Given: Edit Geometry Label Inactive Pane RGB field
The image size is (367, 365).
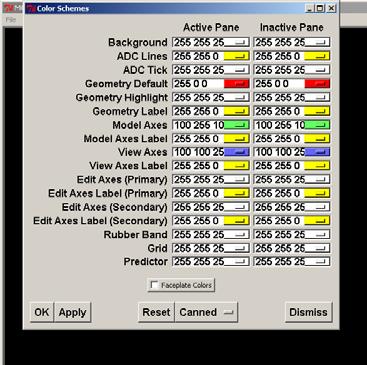Looking at the screenshot, I should coord(279,111).
